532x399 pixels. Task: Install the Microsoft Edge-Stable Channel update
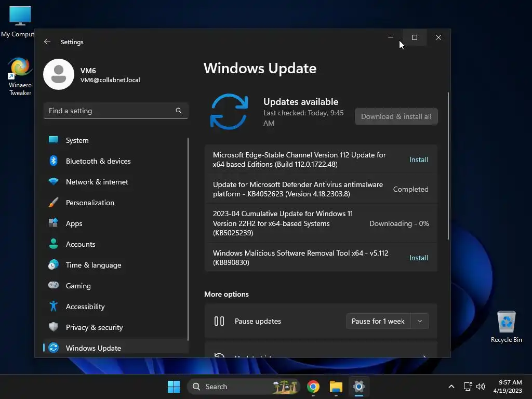pyautogui.click(x=418, y=159)
